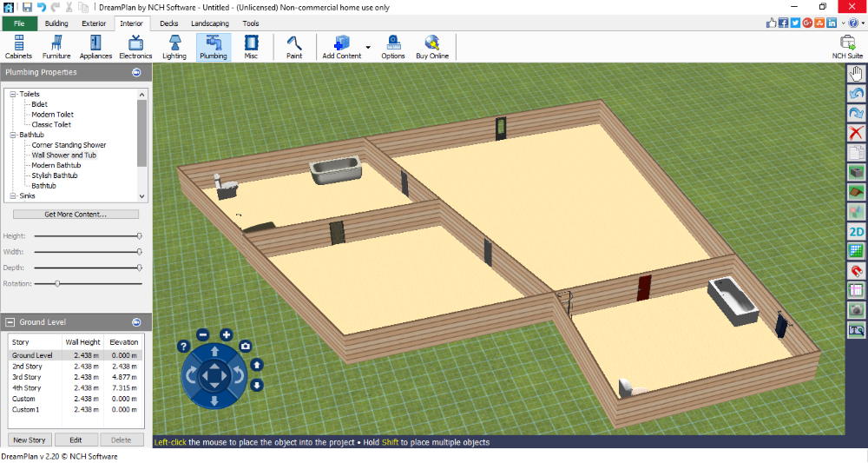Click the camera button on navigation control
Screen dimensions: 868x463
tap(246, 346)
